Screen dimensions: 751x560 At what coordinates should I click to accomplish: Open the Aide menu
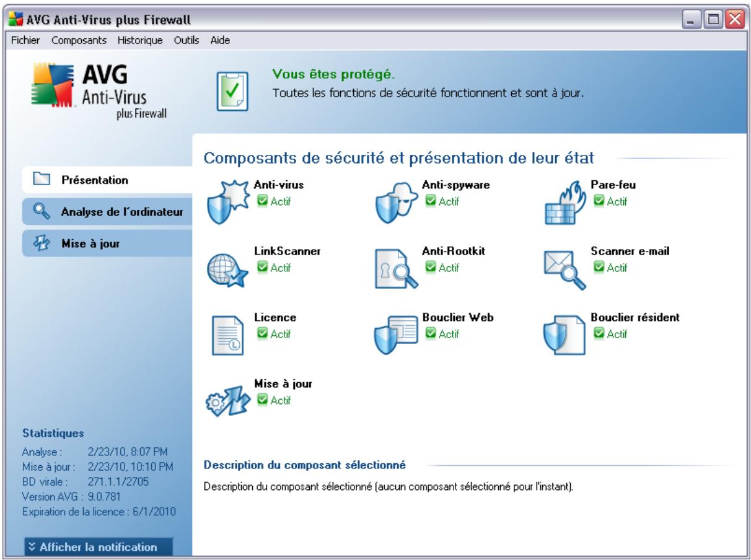pyautogui.click(x=220, y=40)
